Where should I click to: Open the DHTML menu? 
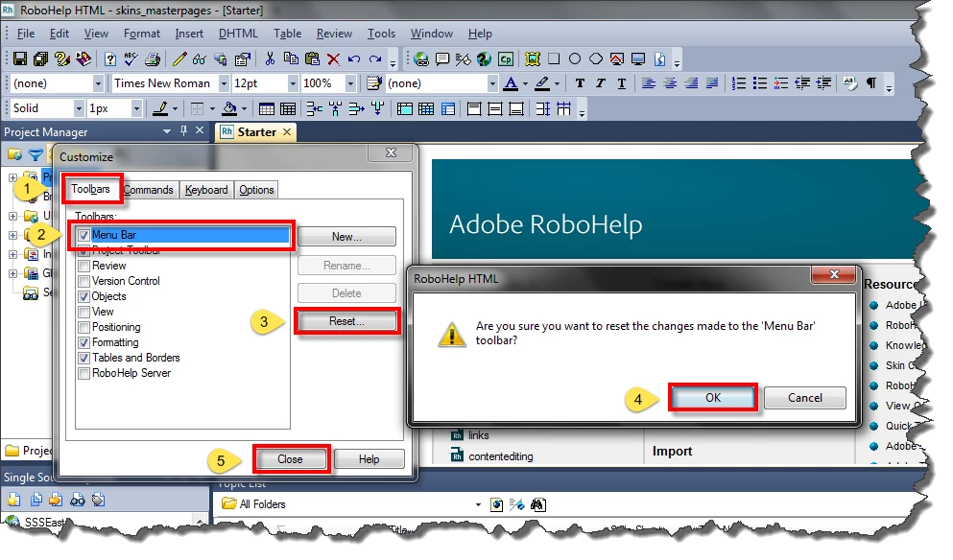[238, 34]
